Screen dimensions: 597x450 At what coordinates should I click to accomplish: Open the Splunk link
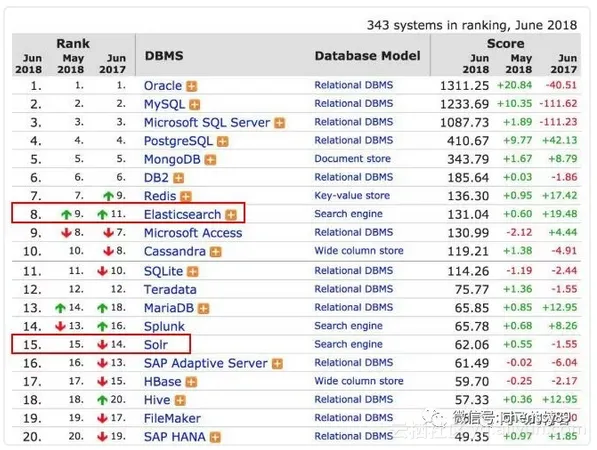tap(164, 326)
